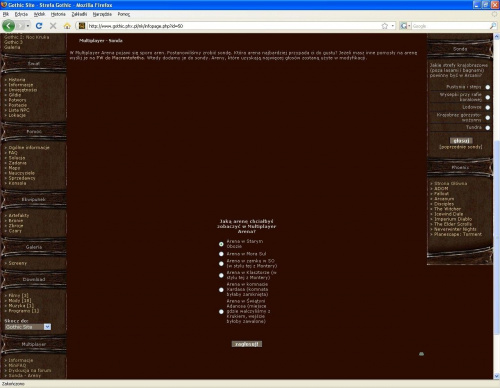Open the Zakładki menu

[79, 14]
